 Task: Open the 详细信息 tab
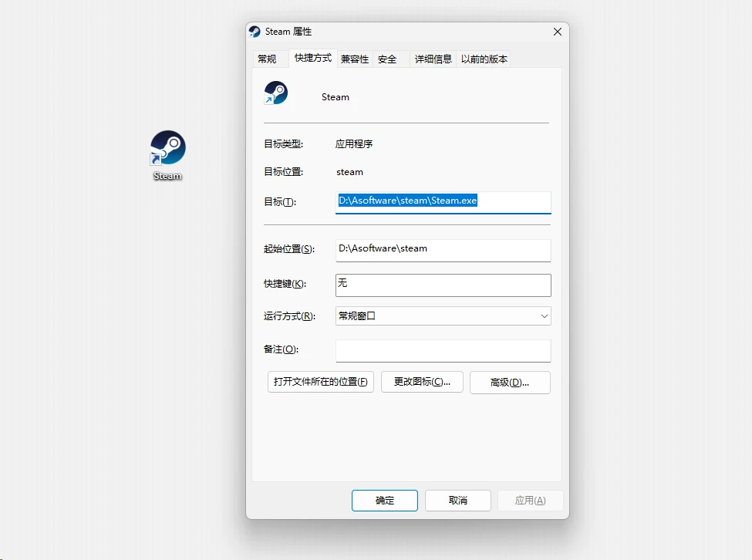click(x=433, y=59)
